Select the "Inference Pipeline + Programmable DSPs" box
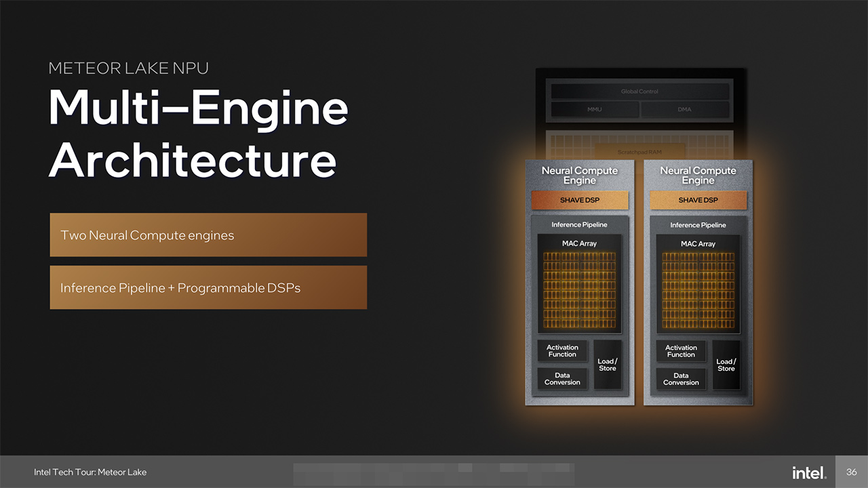868x488 pixels. (x=208, y=287)
